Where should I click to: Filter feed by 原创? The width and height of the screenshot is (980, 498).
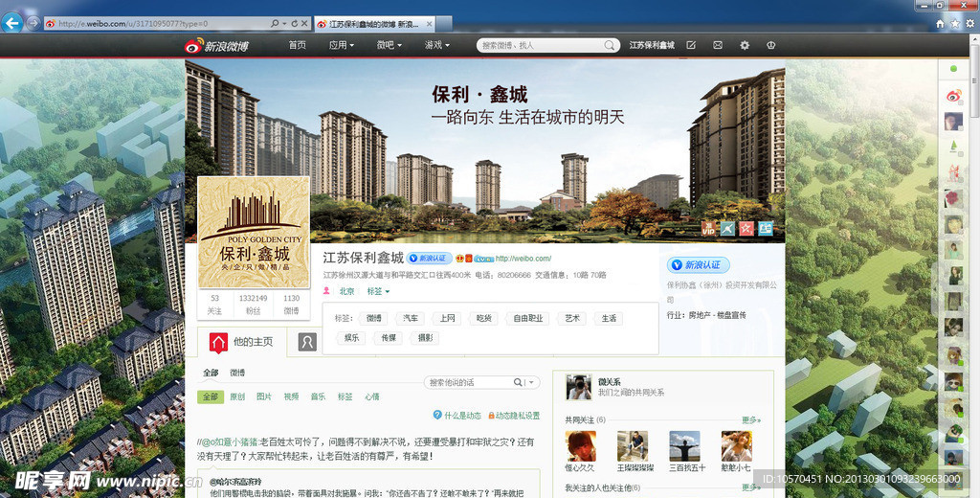[237, 396]
